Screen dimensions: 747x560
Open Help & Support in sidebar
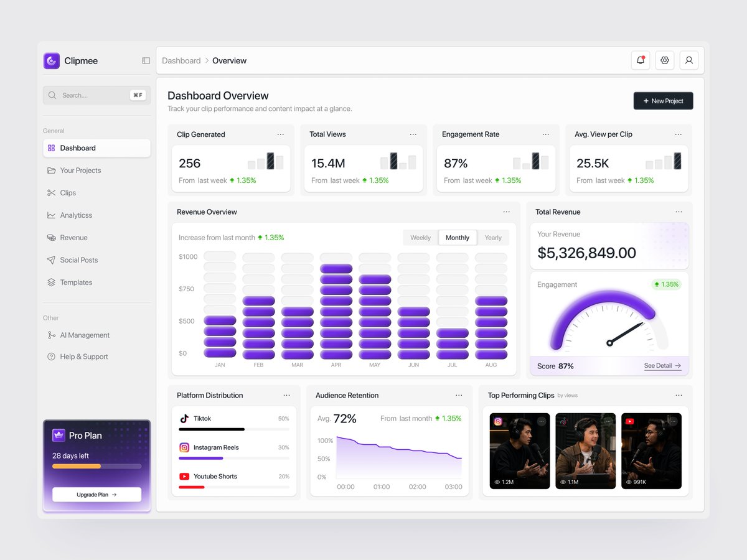point(96,357)
